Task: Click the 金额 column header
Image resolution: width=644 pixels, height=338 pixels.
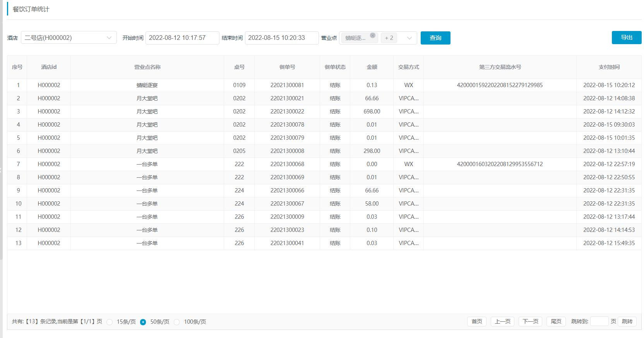Action: click(x=372, y=67)
